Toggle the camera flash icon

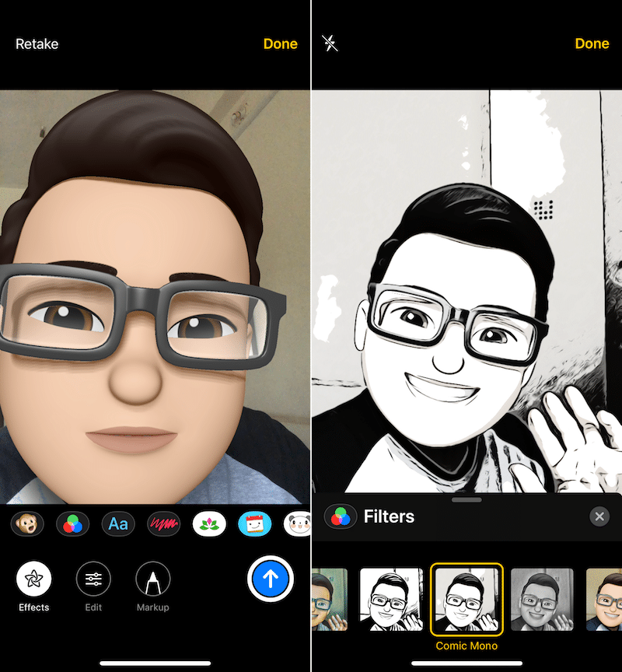(x=330, y=44)
